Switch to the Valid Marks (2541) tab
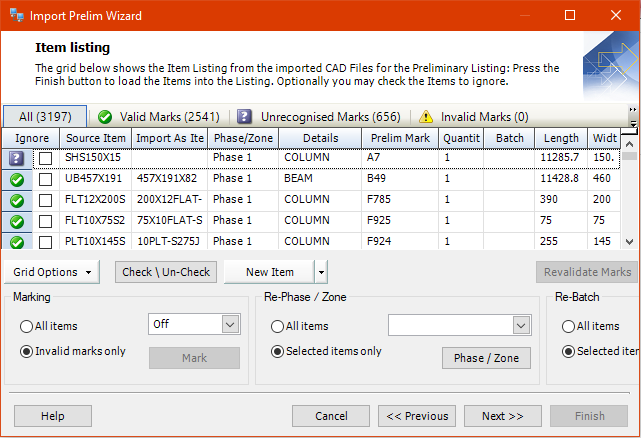641x438 pixels. [160, 117]
